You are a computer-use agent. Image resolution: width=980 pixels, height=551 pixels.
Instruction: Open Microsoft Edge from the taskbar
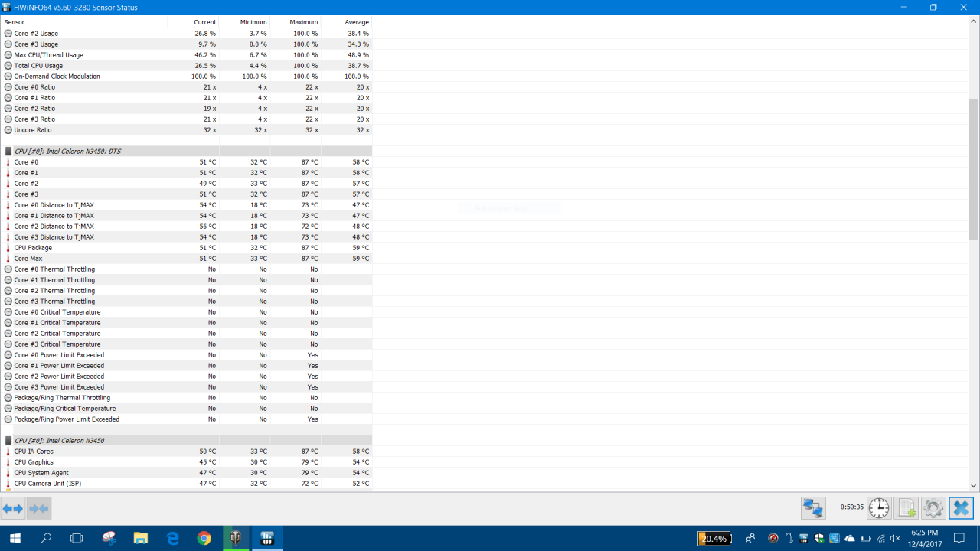(172, 538)
